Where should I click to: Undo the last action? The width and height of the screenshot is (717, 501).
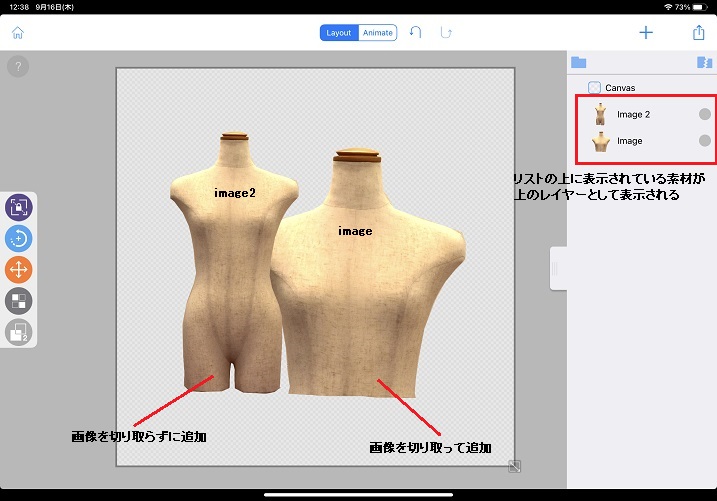tap(416, 33)
